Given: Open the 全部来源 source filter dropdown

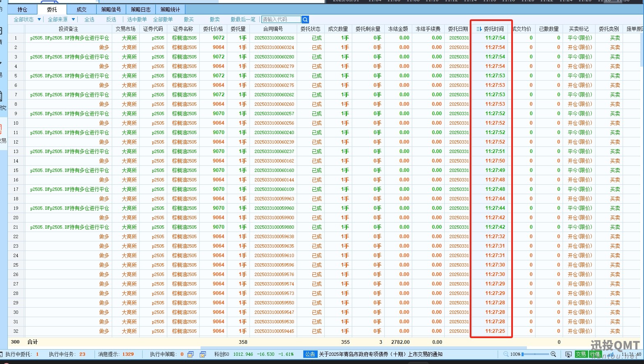Looking at the screenshot, I should (x=61, y=19).
